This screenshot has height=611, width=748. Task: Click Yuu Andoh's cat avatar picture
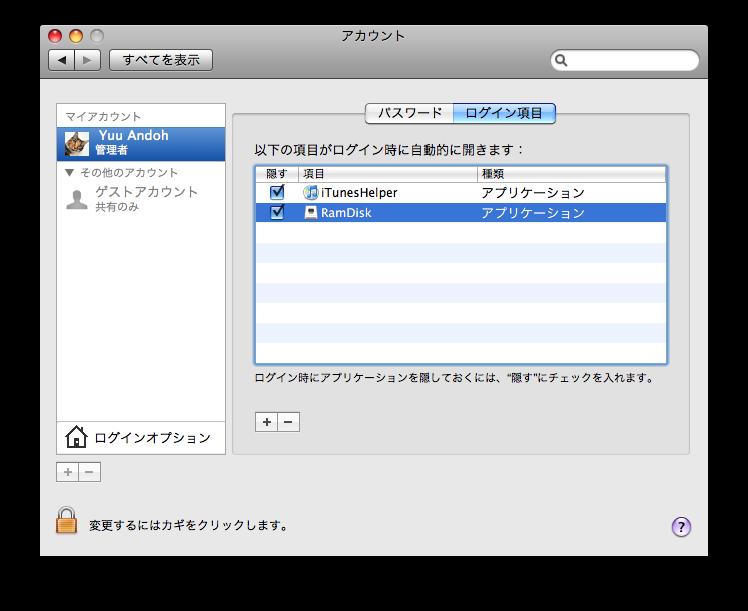coord(77,144)
